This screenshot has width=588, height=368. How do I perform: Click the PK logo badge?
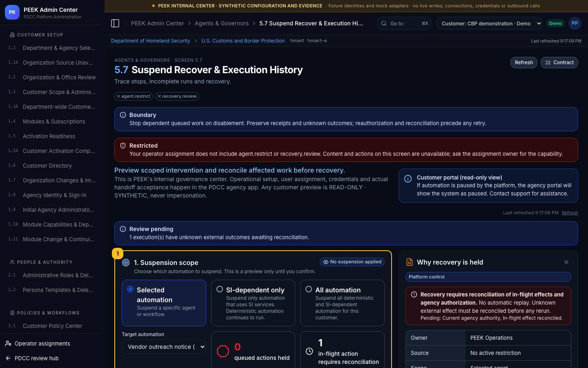(12, 12)
